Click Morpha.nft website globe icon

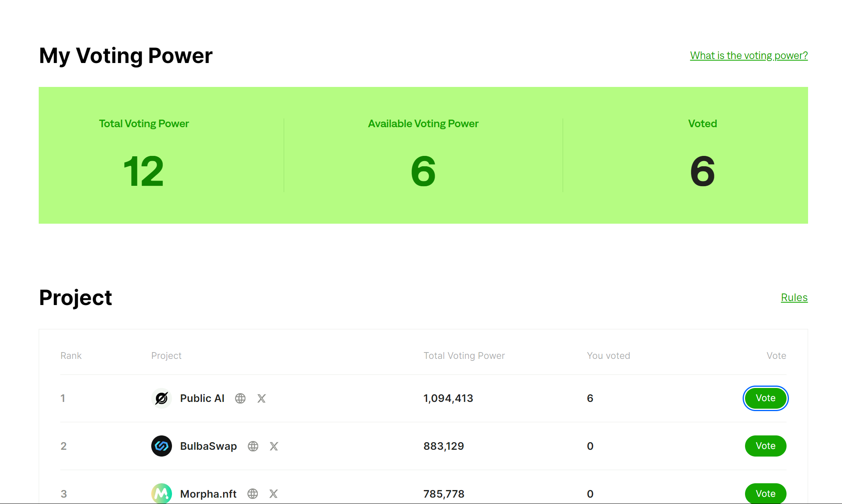[x=253, y=494]
